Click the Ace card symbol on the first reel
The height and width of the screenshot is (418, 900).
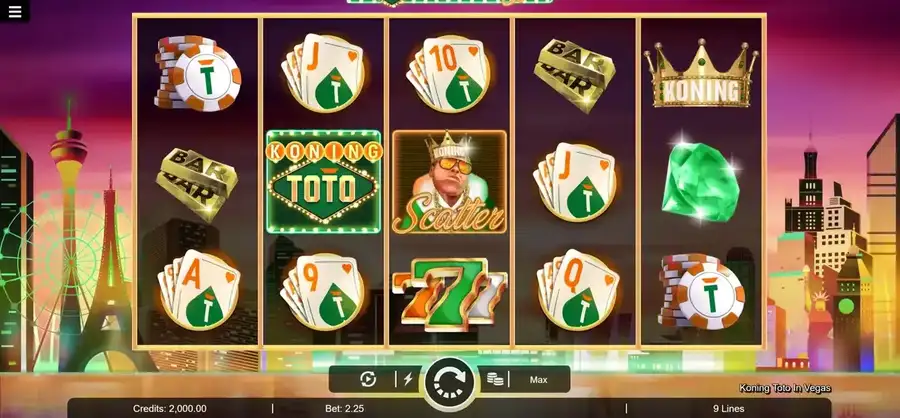pos(199,289)
